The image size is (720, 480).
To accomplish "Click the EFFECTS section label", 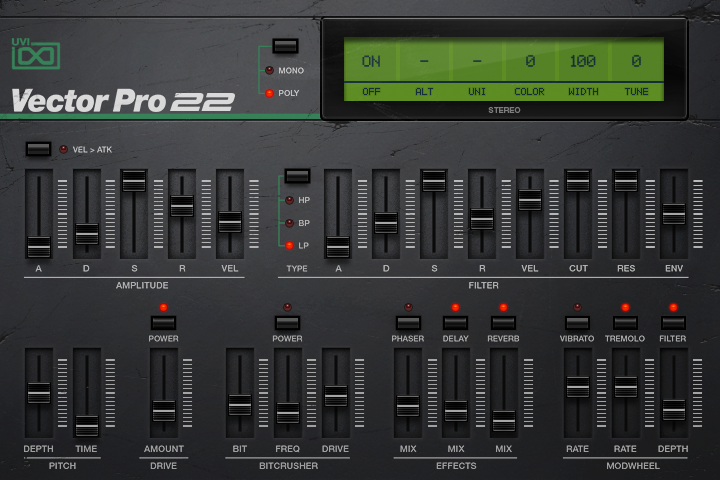I will 456,466.
